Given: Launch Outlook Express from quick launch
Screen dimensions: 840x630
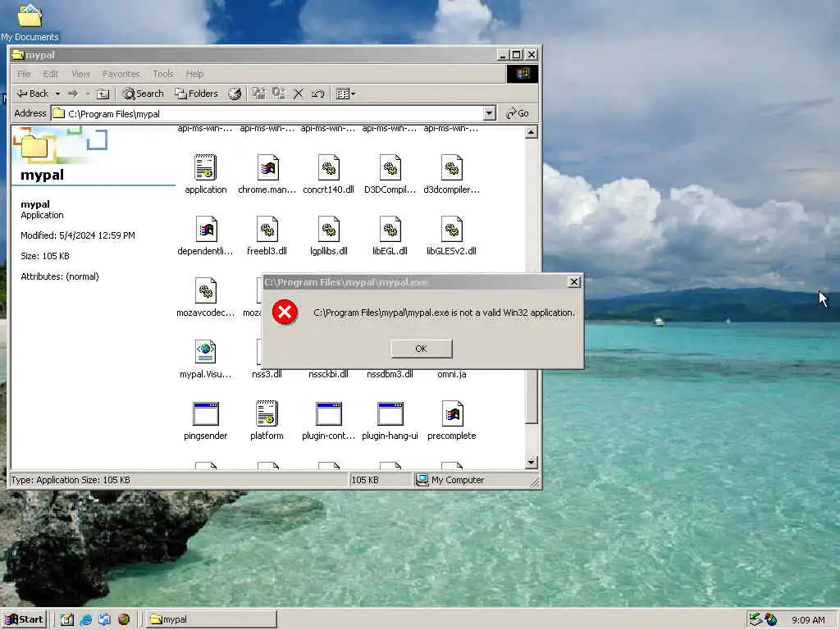Looking at the screenshot, I should [104, 619].
